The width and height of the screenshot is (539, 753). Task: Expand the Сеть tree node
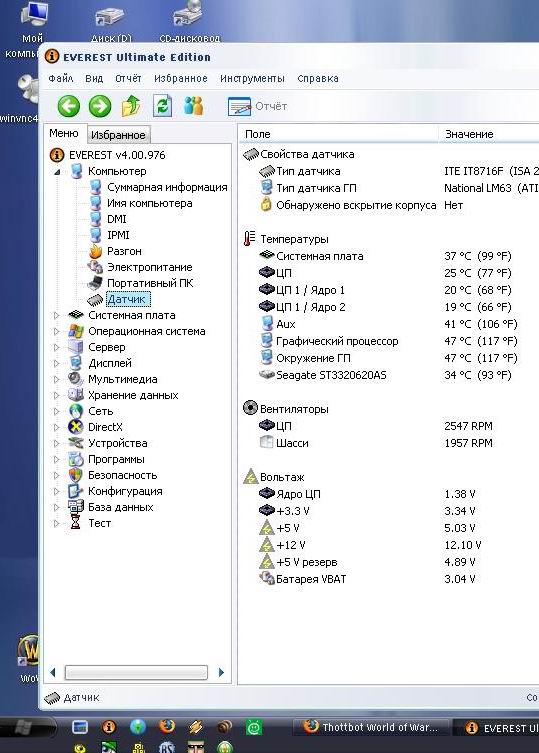point(56,412)
